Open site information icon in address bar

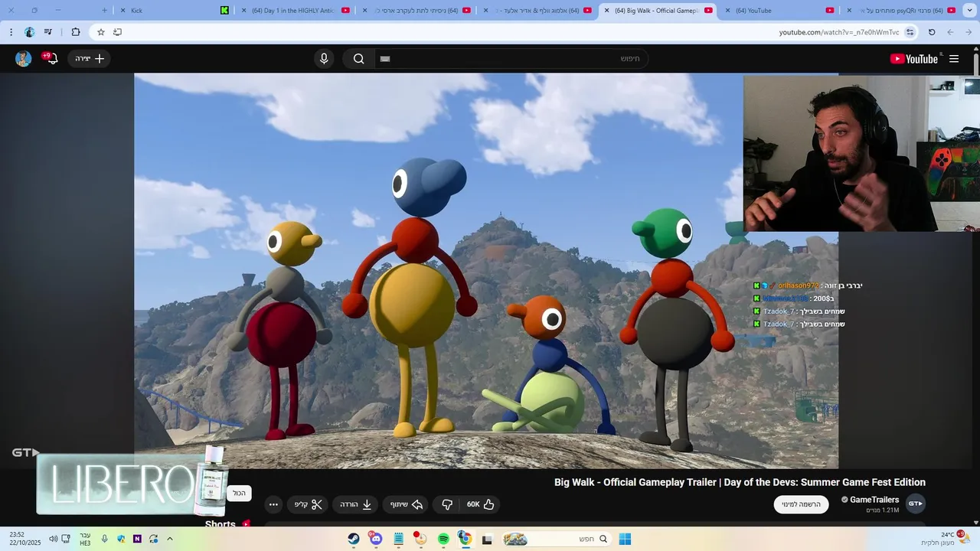click(x=910, y=32)
